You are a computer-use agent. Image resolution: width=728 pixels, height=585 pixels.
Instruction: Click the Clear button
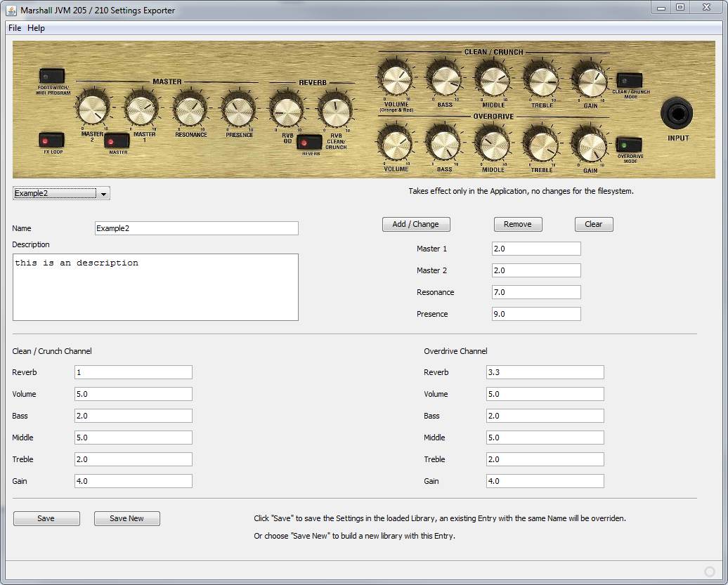tap(594, 224)
